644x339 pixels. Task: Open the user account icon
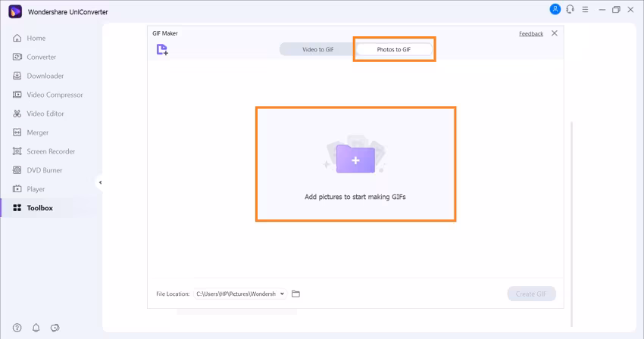pos(555,9)
